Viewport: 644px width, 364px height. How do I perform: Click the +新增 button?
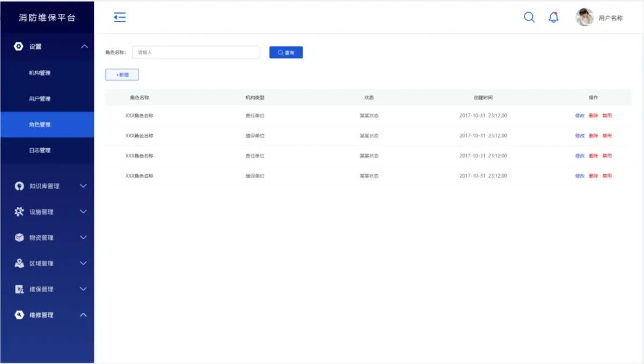coord(122,75)
